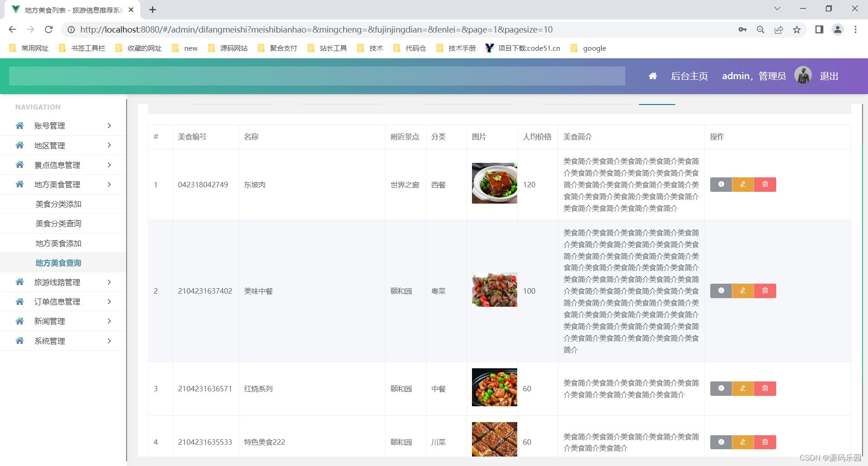Screen dimensions: 868x466
Task: Click the info icon on the 东坡肉 row
Action: click(x=721, y=184)
